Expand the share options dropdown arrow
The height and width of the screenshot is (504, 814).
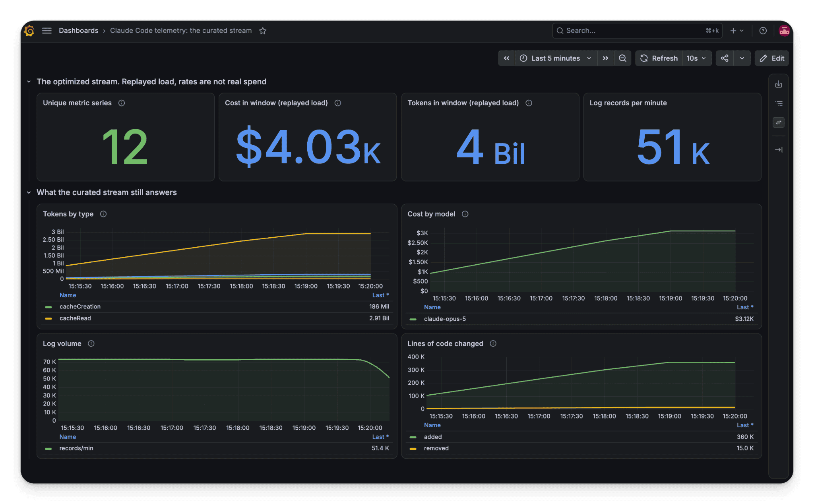coord(742,58)
